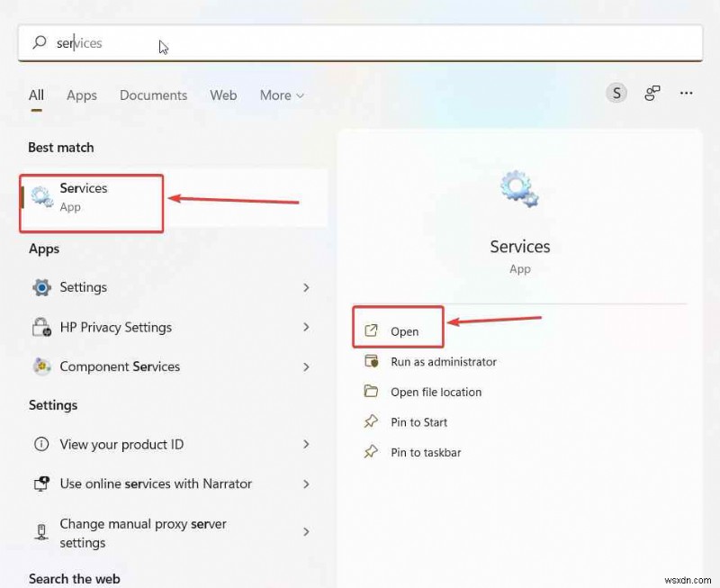Select the Settings app gear icon
Viewport: 720px width, 588px height.
(x=41, y=286)
